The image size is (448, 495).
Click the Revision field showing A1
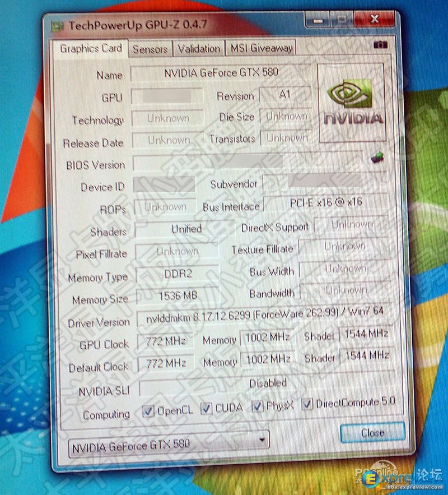pyautogui.click(x=285, y=94)
